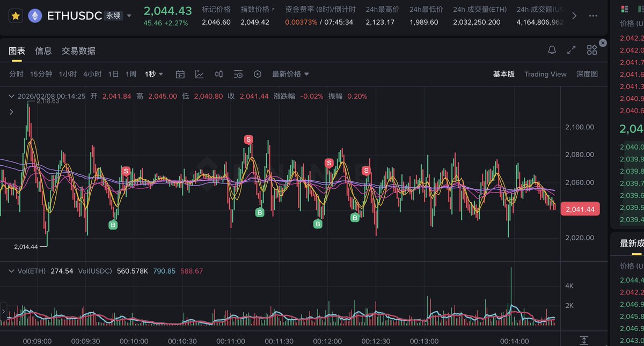644x346 pixels.
Task: Switch to the 信息 tab
Action: coord(43,51)
